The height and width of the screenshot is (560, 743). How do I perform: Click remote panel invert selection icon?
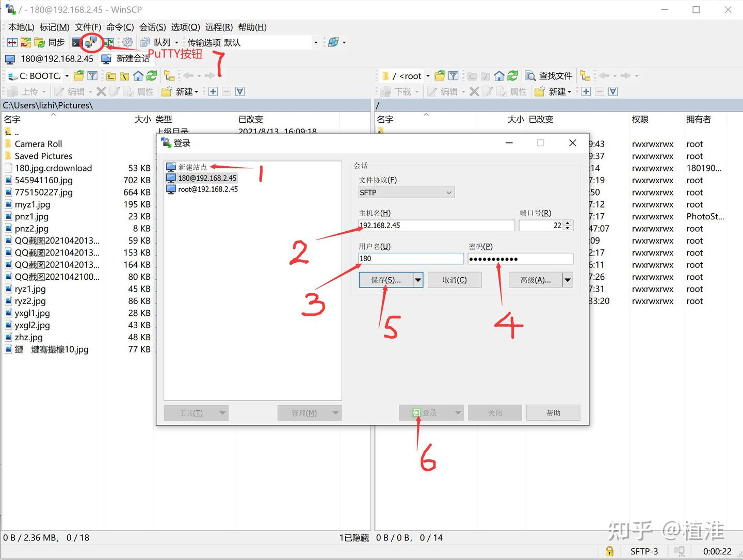[613, 91]
